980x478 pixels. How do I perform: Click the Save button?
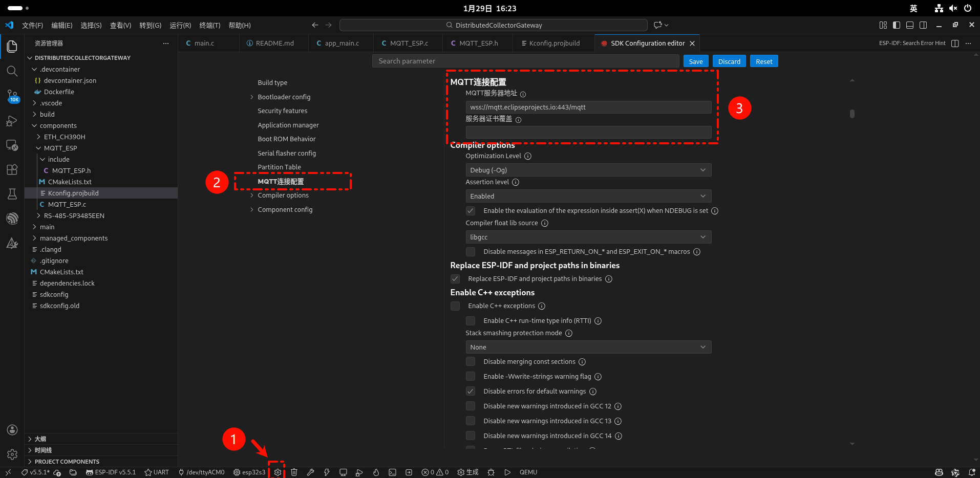pos(695,61)
